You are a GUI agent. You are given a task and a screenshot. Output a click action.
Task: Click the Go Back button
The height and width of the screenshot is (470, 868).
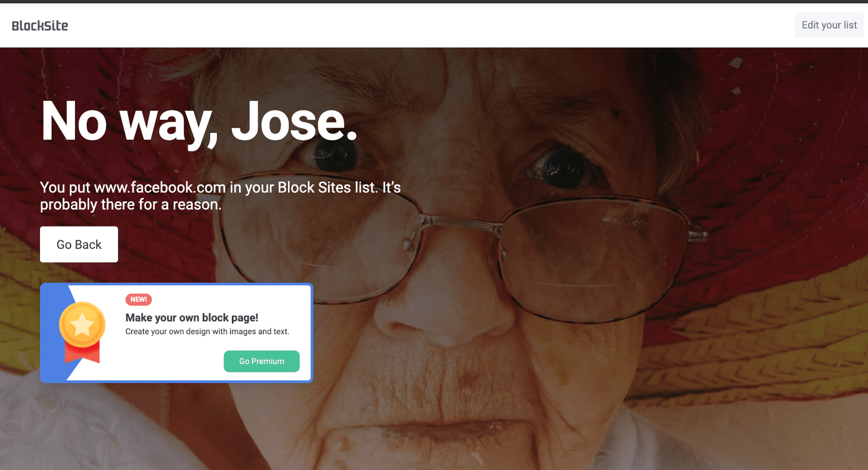79,244
